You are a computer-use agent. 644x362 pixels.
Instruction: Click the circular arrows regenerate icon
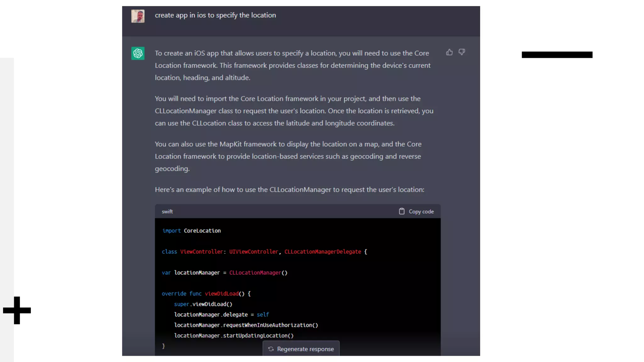(271, 349)
